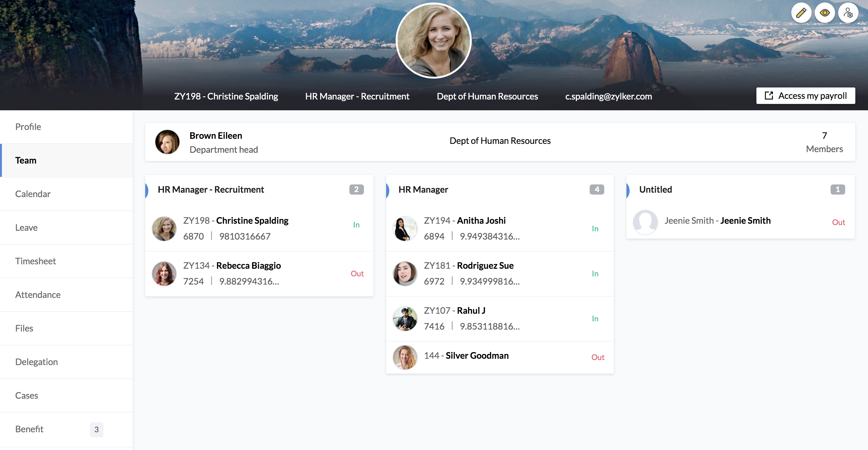Click c.spalding@zylker.com email link
868x450 pixels.
608,96
